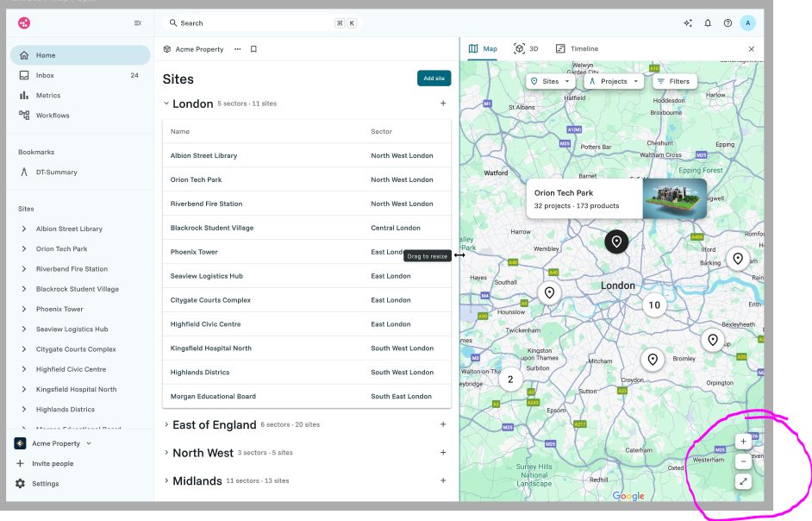Viewport: 812px width, 521px height.
Task: Switch to the Map tab
Action: click(484, 48)
